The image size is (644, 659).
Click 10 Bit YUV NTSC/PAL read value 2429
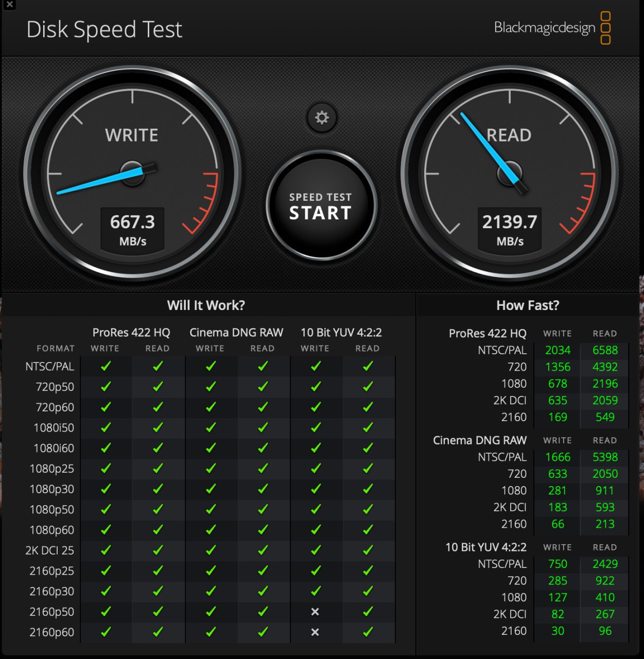pyautogui.click(x=605, y=564)
